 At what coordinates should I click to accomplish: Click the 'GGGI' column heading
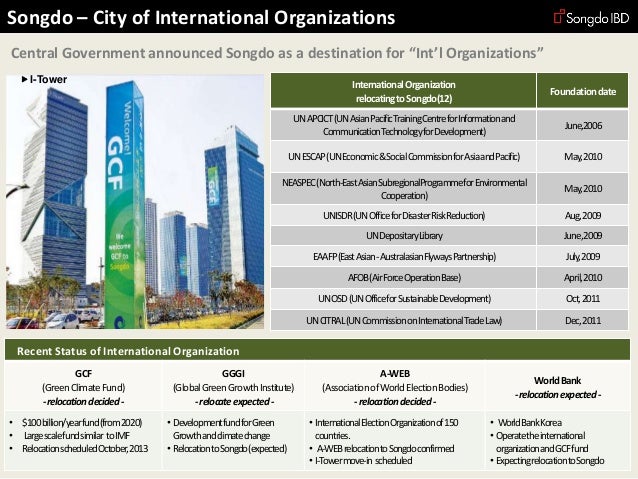point(234,374)
